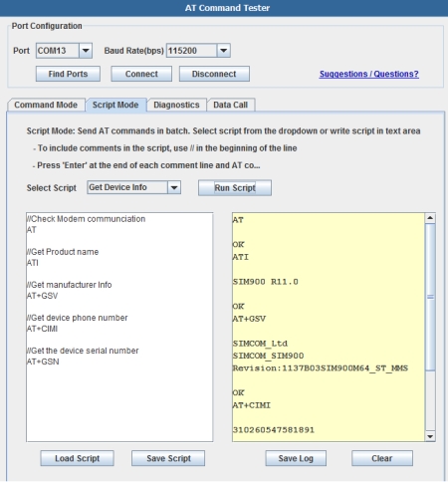This screenshot has width=448, height=482.
Task: Select the Script Mode tab
Action: (115, 105)
